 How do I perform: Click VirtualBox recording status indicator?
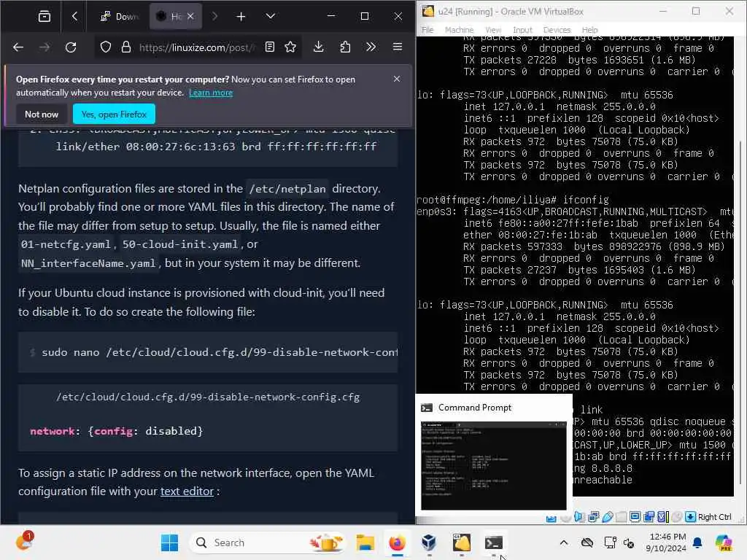click(649, 517)
